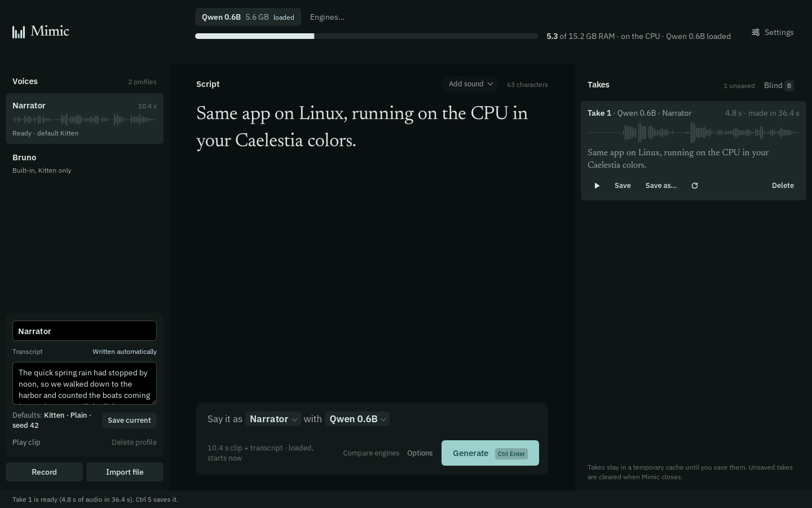Image resolution: width=812 pixels, height=508 pixels.
Task: Delete Take 1
Action: click(783, 186)
